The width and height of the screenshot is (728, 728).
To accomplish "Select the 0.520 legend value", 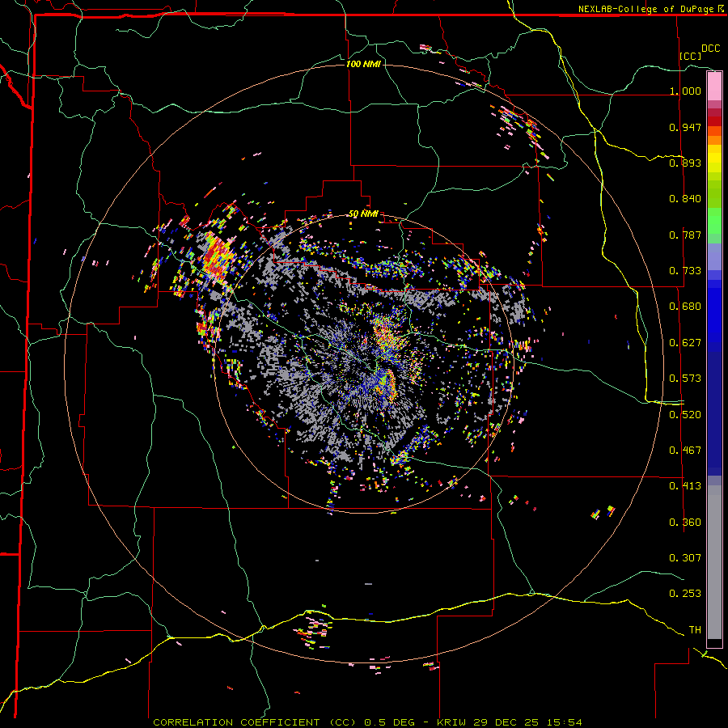I will (685, 415).
